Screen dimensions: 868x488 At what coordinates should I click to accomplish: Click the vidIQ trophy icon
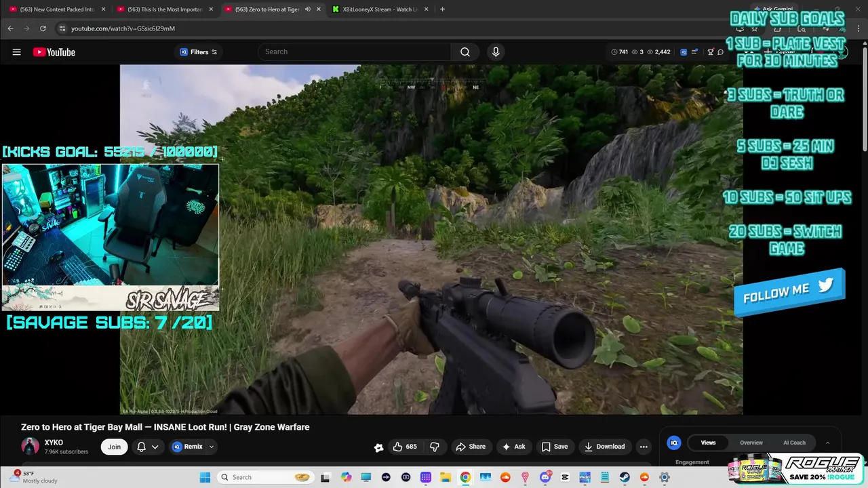(710, 52)
